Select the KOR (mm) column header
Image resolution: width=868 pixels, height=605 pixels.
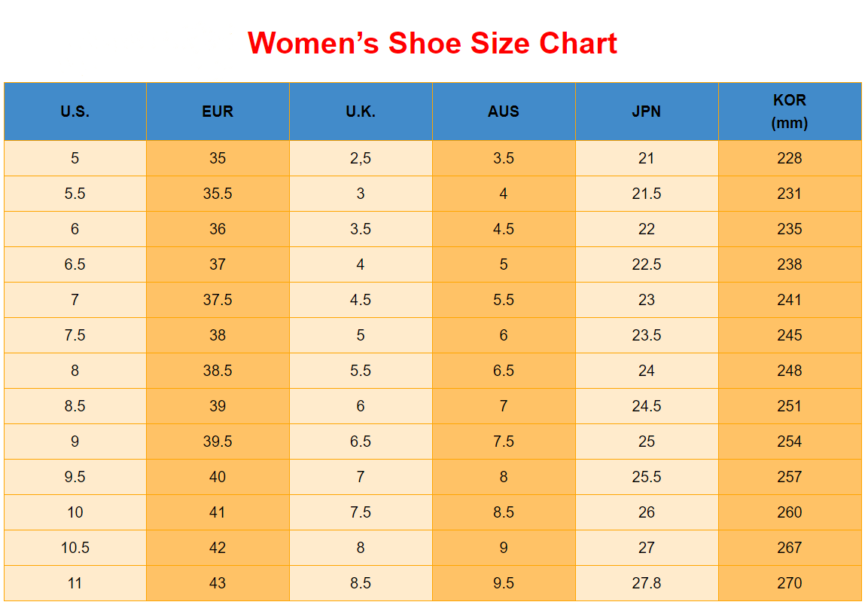(x=790, y=112)
